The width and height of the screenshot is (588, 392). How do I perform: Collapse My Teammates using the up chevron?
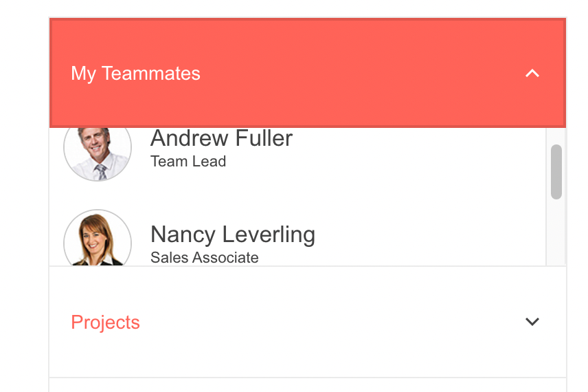pyautogui.click(x=532, y=74)
